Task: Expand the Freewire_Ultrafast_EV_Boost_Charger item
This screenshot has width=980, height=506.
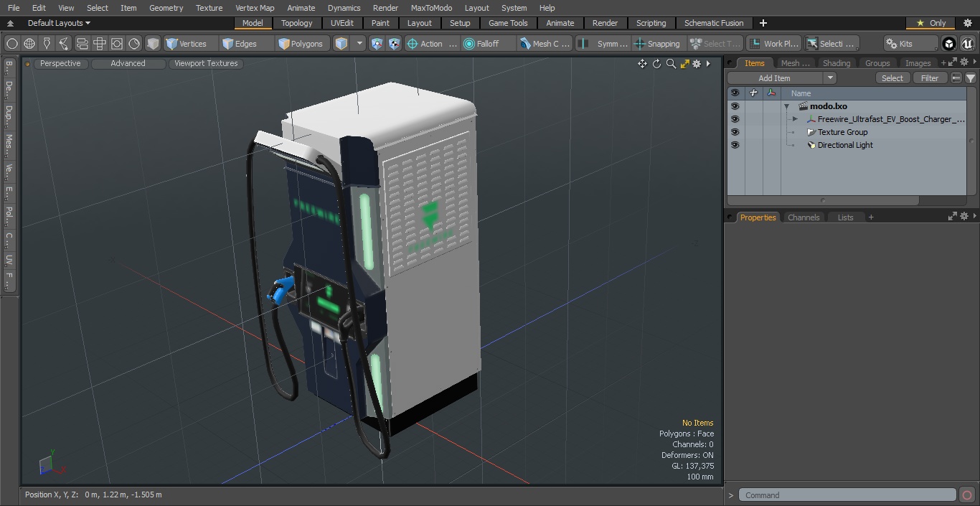Action: click(x=795, y=119)
